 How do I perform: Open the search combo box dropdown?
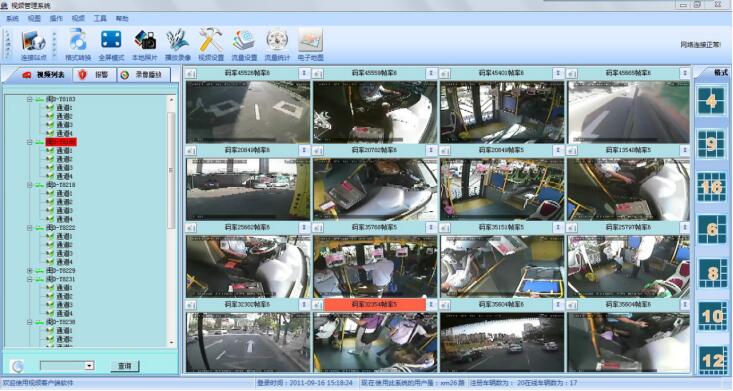[89, 366]
